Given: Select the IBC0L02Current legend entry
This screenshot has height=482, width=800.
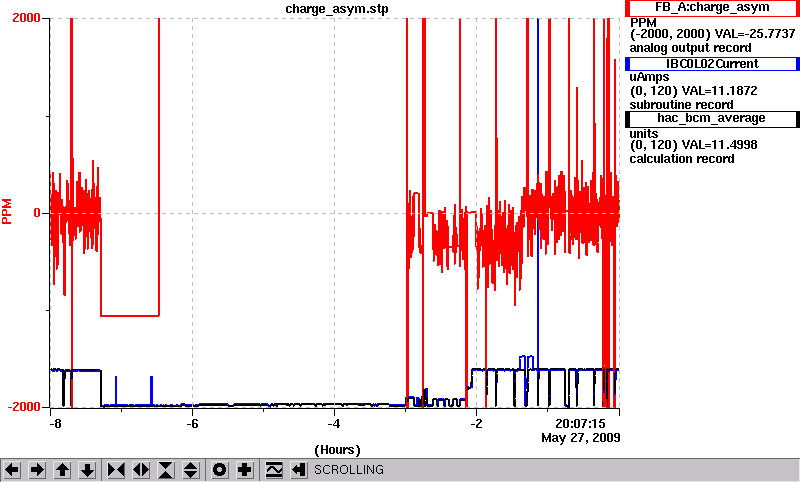Looking at the screenshot, I should pyautogui.click(x=712, y=64).
